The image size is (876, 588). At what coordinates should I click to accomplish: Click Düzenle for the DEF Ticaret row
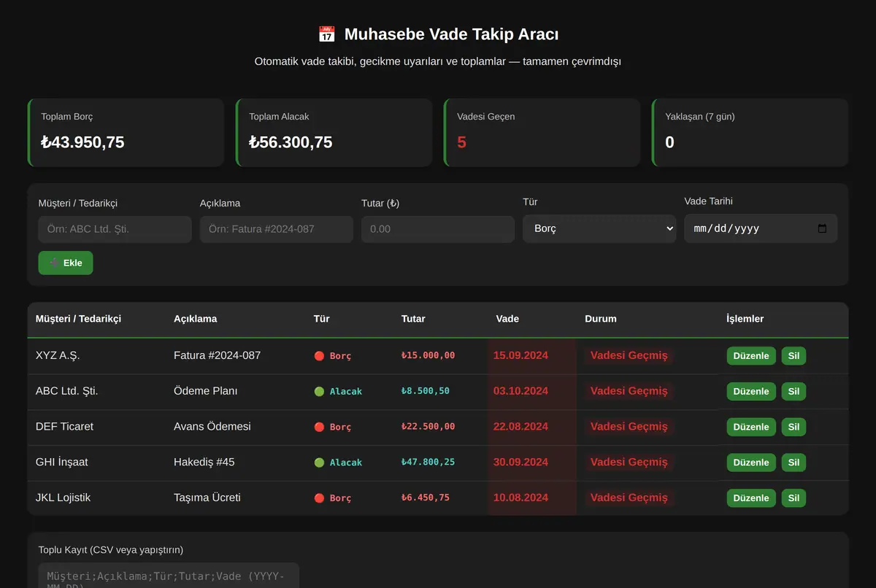(x=751, y=427)
